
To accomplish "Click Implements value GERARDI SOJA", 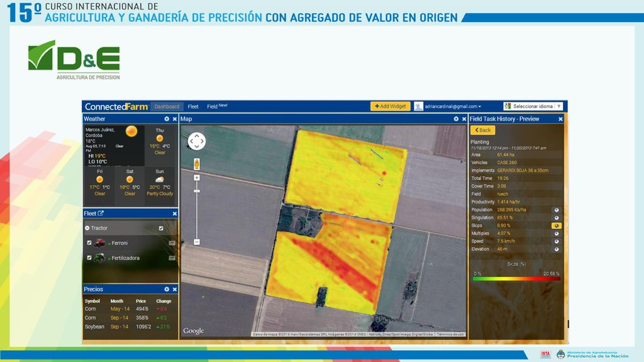I will pos(523,170).
